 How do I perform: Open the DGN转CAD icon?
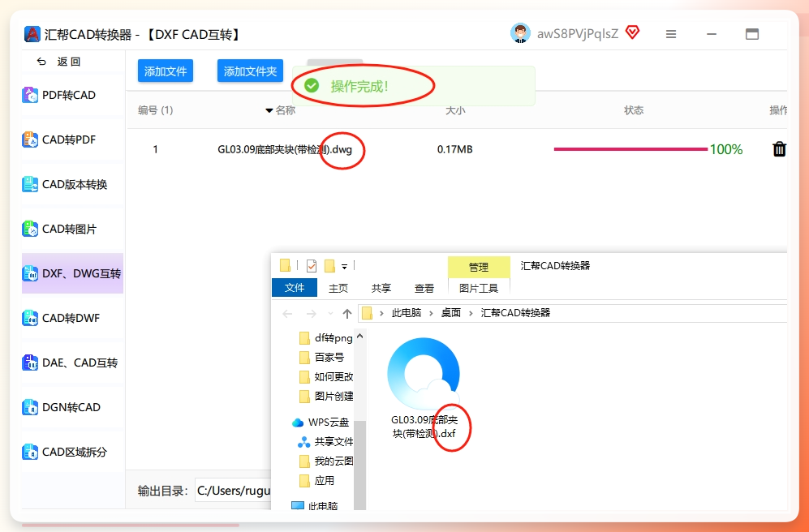tap(31, 407)
